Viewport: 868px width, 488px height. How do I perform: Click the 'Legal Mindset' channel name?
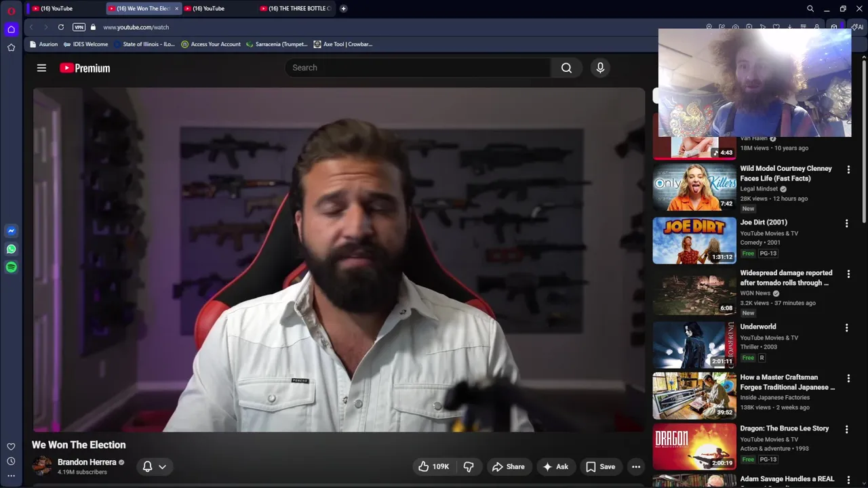click(759, 189)
